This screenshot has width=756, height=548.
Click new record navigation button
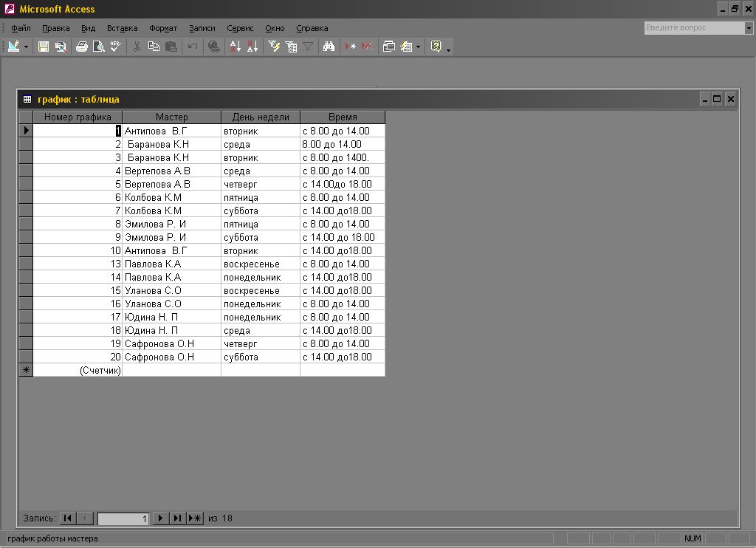pos(195,518)
